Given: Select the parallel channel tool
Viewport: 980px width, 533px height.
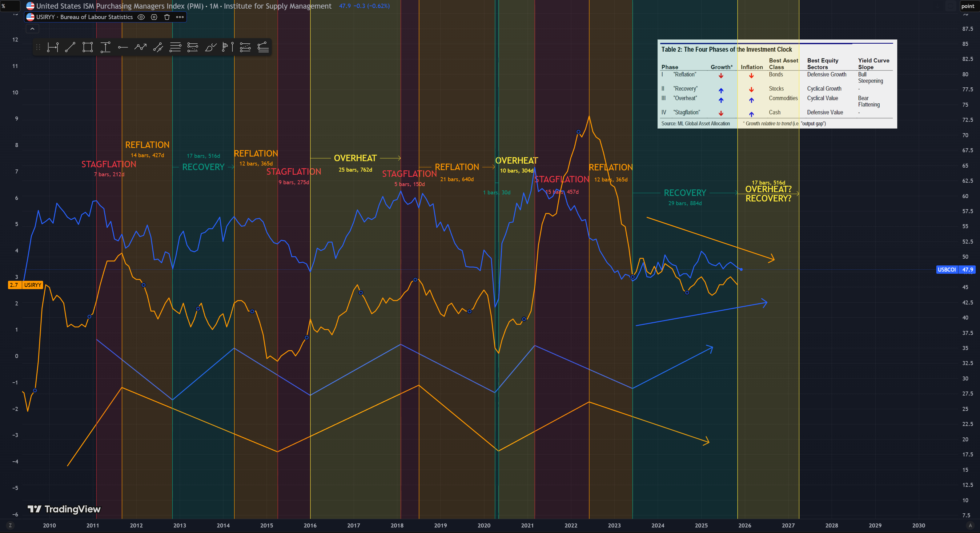Looking at the screenshot, I should pyautogui.click(x=158, y=47).
